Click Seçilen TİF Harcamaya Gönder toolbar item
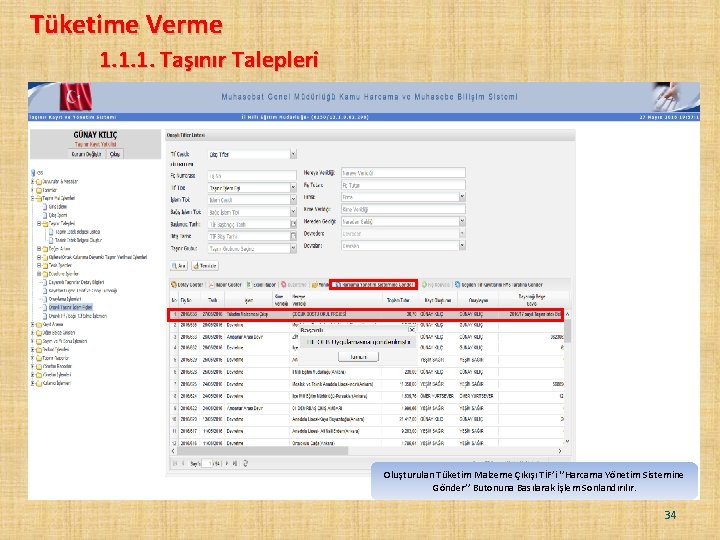 (x=499, y=285)
